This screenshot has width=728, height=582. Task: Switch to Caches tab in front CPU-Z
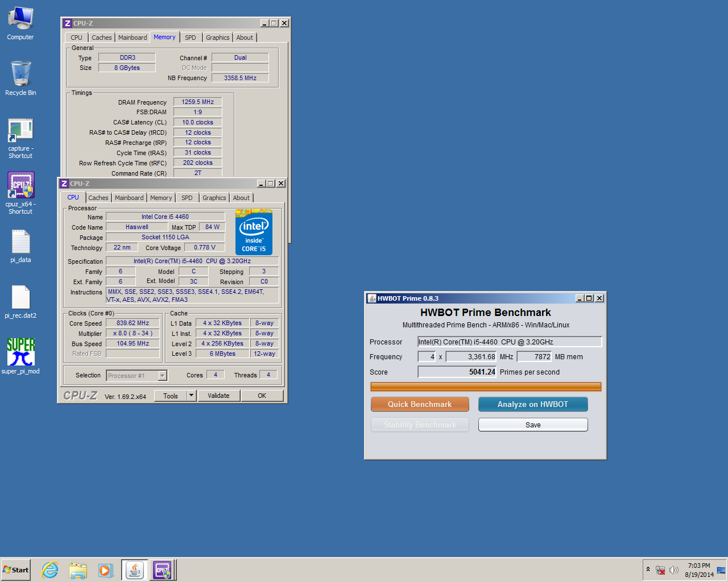point(98,198)
